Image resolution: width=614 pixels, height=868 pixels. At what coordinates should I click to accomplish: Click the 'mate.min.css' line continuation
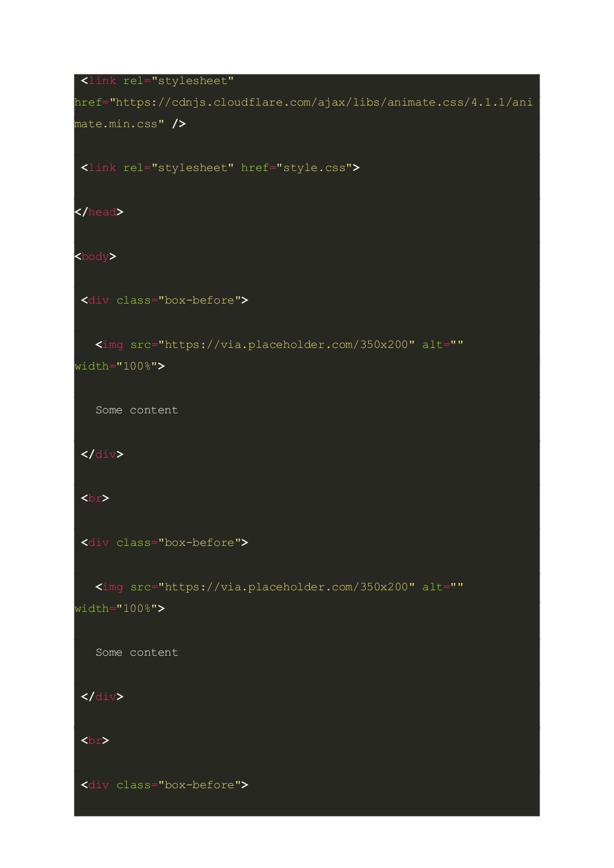click(x=130, y=124)
